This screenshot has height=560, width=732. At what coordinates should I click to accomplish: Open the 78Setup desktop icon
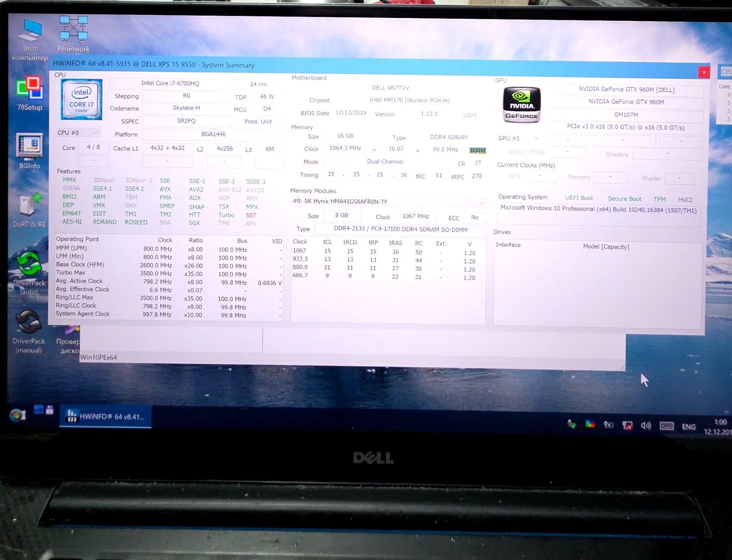pyautogui.click(x=29, y=94)
